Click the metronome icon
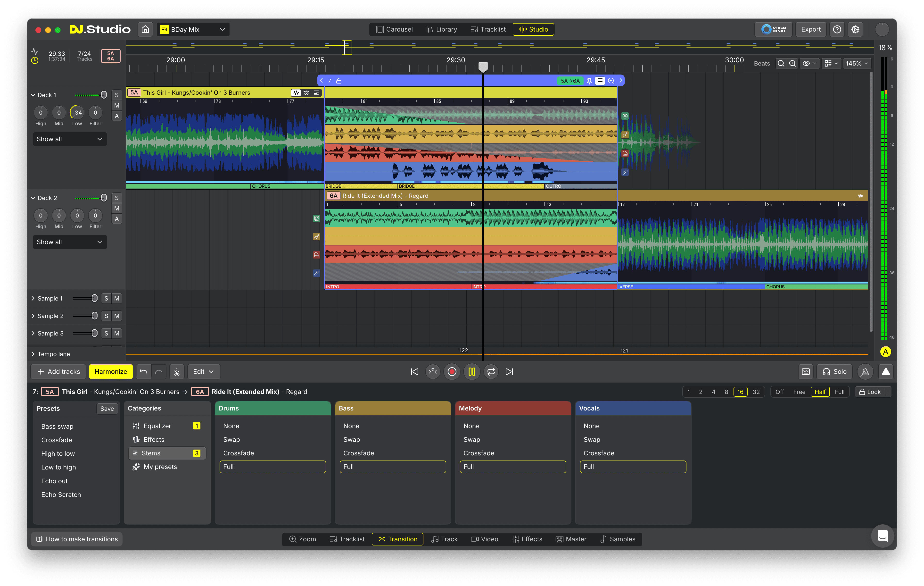 coord(865,372)
